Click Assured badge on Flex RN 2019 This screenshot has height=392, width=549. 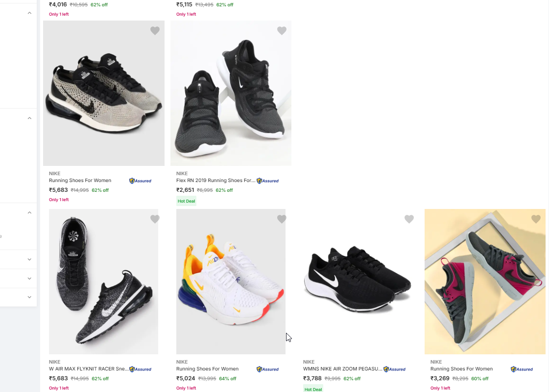point(267,181)
